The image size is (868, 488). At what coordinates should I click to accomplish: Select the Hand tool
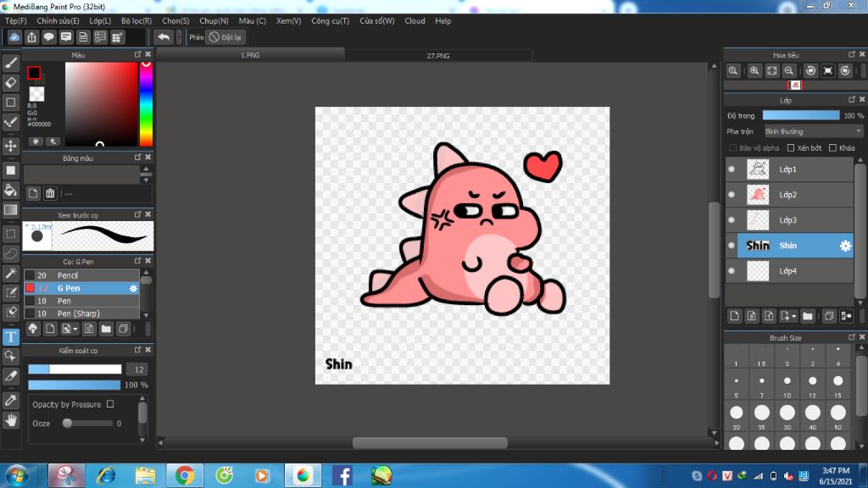(x=10, y=420)
